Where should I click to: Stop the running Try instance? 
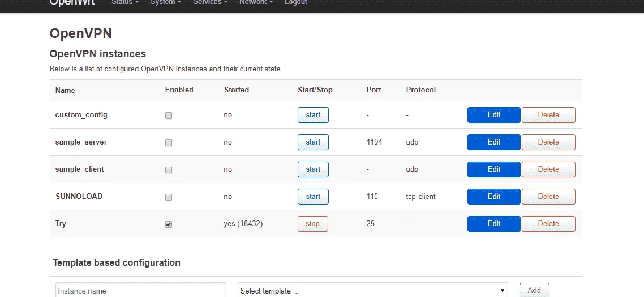312,224
